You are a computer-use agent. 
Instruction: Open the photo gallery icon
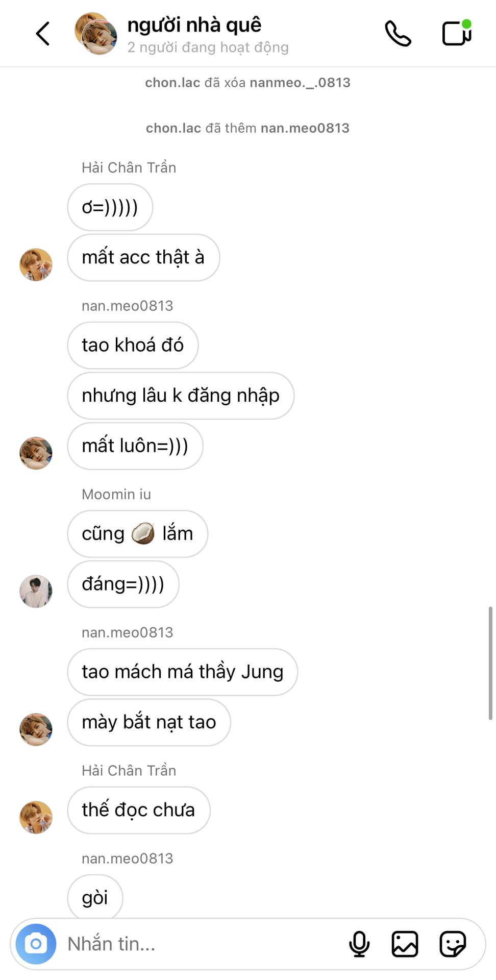[x=405, y=944]
